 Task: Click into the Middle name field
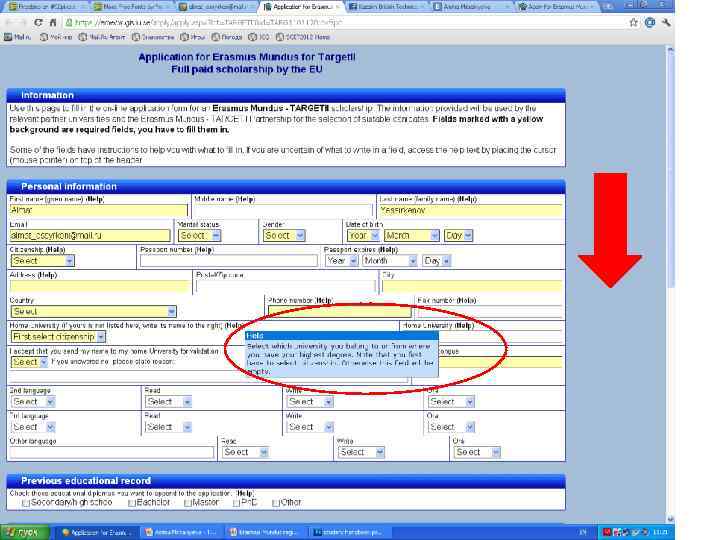283,210
